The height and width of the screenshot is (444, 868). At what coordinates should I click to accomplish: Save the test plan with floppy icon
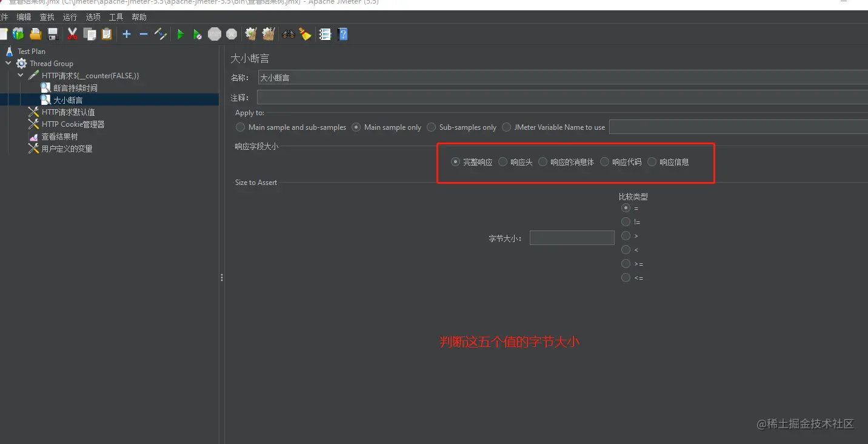[x=53, y=34]
